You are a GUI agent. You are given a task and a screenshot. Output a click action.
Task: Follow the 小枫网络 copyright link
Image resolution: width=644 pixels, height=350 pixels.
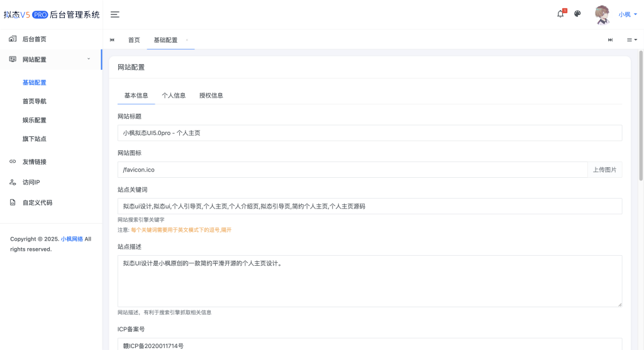tap(72, 239)
